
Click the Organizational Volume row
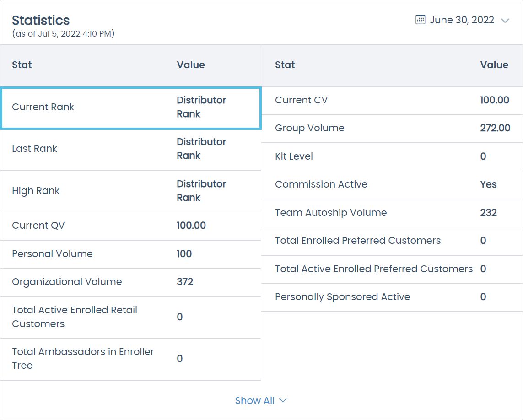(130, 282)
